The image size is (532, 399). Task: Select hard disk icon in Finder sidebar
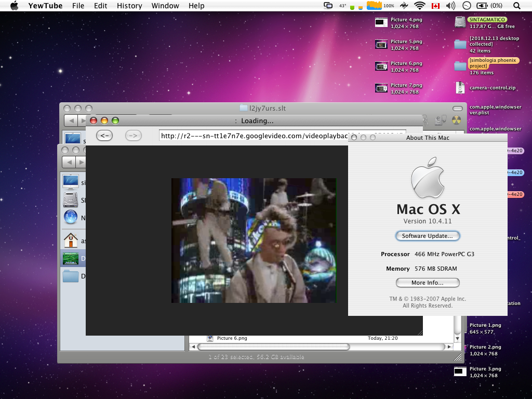tap(71, 200)
